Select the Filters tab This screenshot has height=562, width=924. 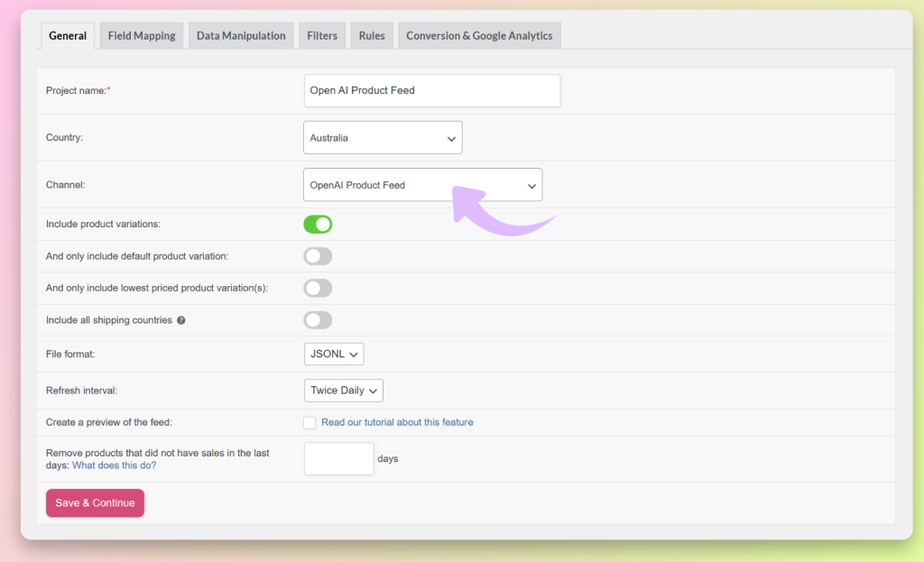pyautogui.click(x=321, y=35)
